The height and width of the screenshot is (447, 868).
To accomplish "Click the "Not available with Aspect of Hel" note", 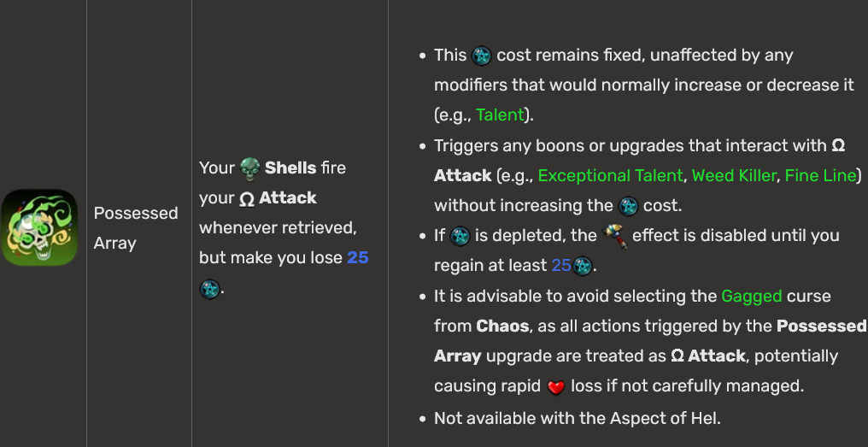I will click(x=578, y=419).
